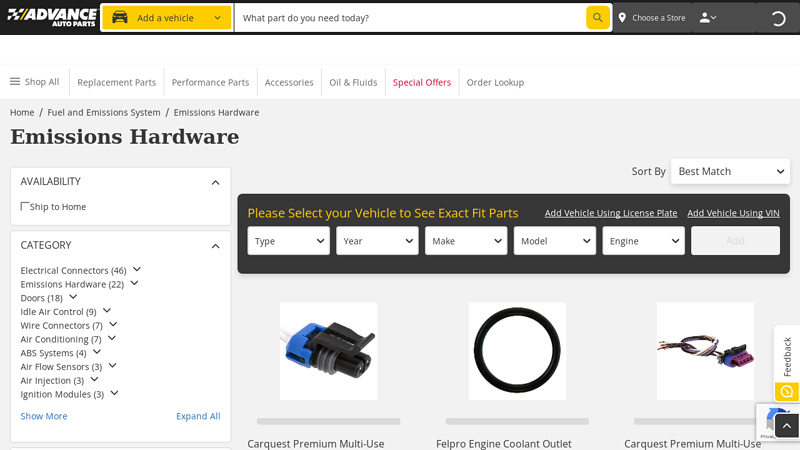The image size is (800, 450).
Task: Open the vehicle Model dropdown
Action: pyautogui.click(x=555, y=241)
